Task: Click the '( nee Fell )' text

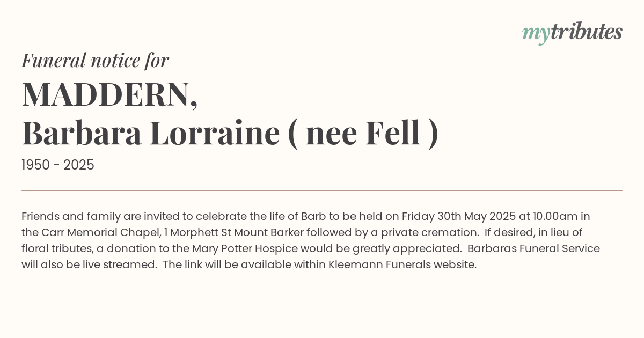Action: click(x=363, y=134)
